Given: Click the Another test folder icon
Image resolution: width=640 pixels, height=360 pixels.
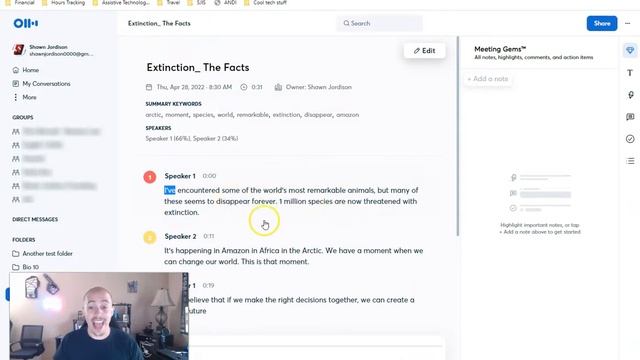Looking at the screenshot, I should point(16,253).
